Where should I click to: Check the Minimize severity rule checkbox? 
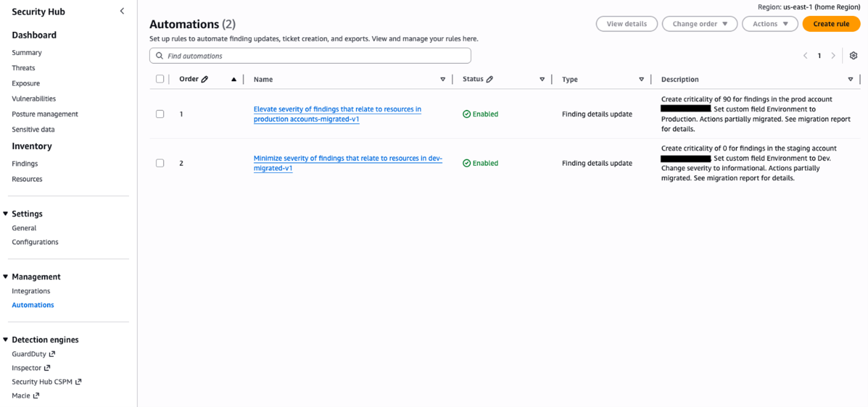tap(160, 162)
